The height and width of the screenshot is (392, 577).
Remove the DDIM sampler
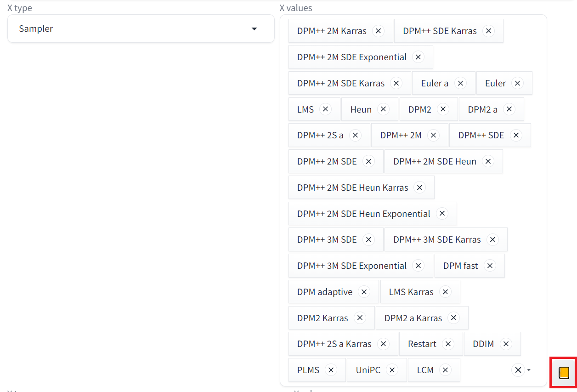click(x=506, y=344)
